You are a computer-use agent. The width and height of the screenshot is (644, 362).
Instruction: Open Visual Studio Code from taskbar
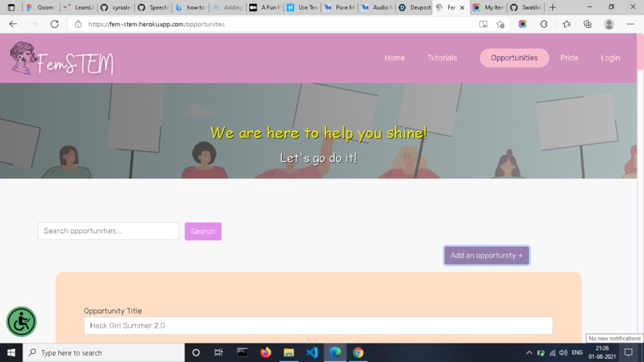coord(312,352)
